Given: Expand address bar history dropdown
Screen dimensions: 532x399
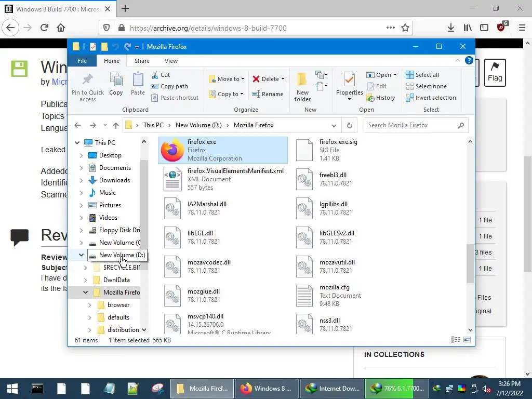Looking at the screenshot, I should pyautogui.click(x=334, y=126).
